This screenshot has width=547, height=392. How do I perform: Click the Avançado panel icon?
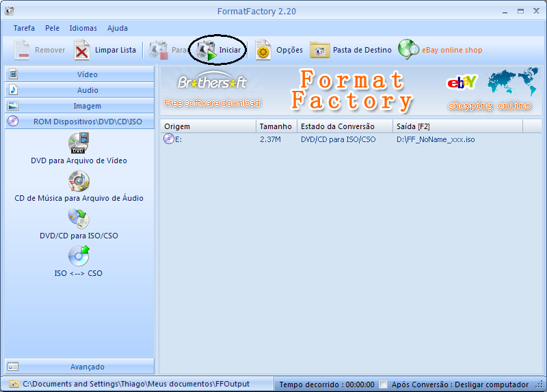tap(13, 367)
